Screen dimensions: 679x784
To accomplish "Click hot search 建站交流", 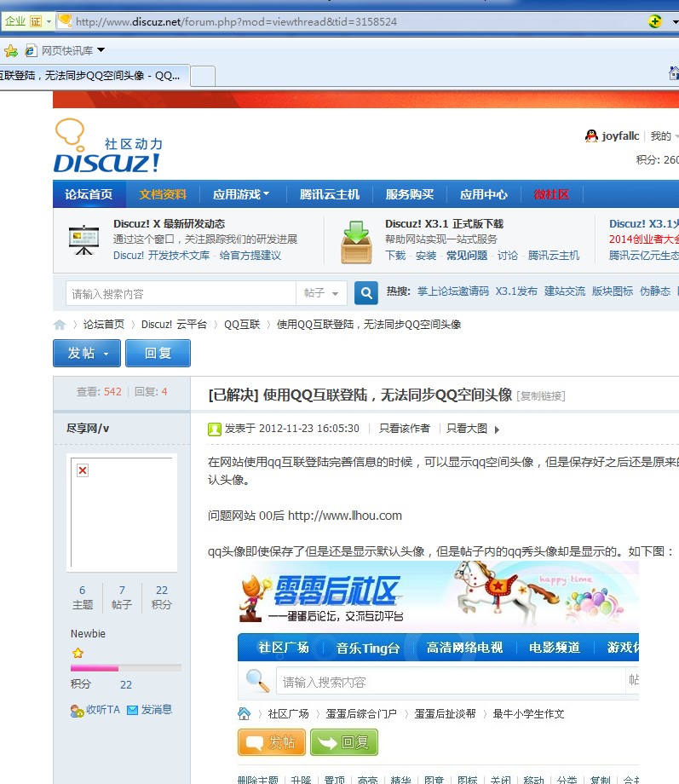I will click(565, 291).
